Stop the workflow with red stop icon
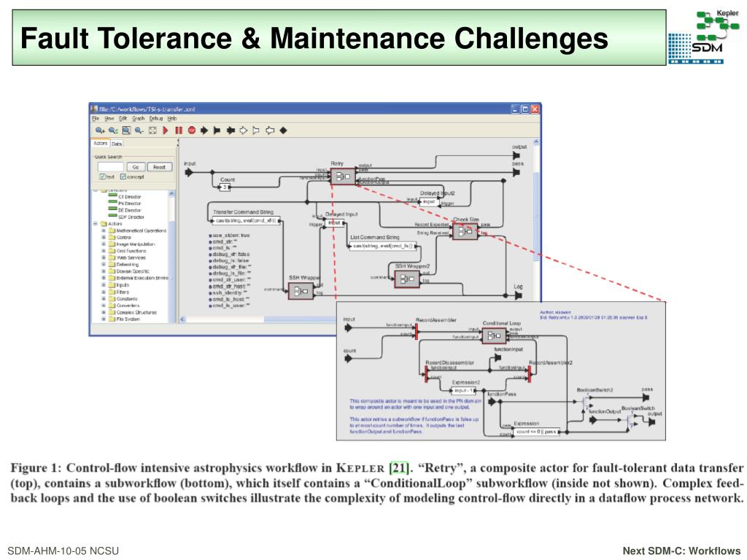Image resolution: width=747 pixels, height=560 pixels. coord(192,131)
